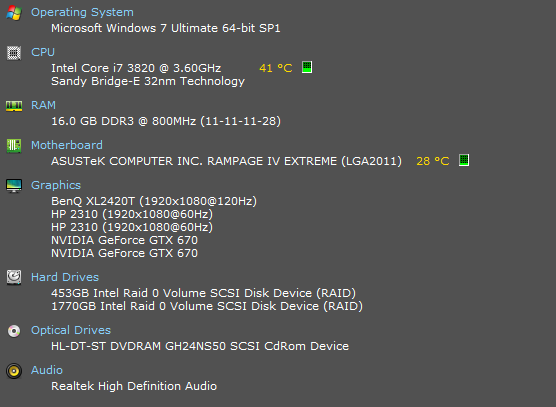556x407 pixels.
Task: Open the Operating System section link
Action: click(82, 12)
